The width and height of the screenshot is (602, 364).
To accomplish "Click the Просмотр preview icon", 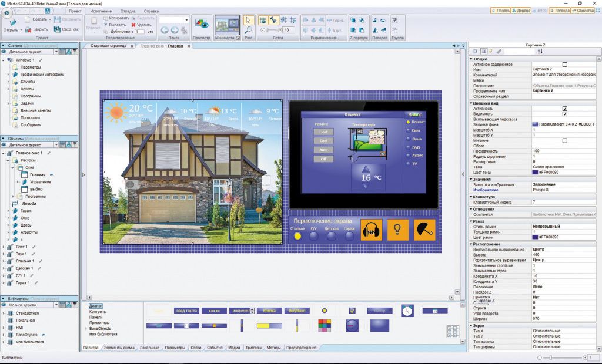I will pyautogui.click(x=202, y=25).
